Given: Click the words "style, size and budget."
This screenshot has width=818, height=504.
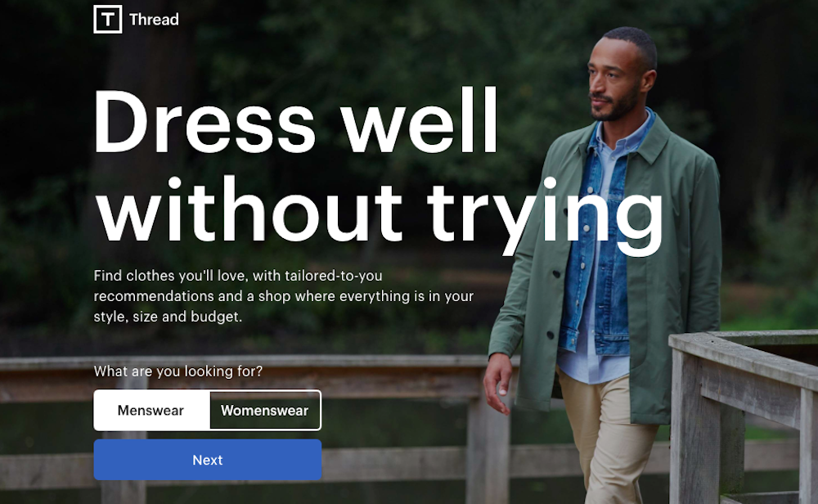Looking at the screenshot, I should tap(168, 317).
